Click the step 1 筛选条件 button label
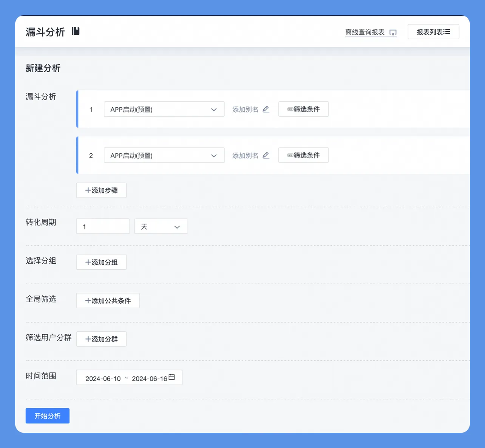The image size is (485, 448). [307, 109]
